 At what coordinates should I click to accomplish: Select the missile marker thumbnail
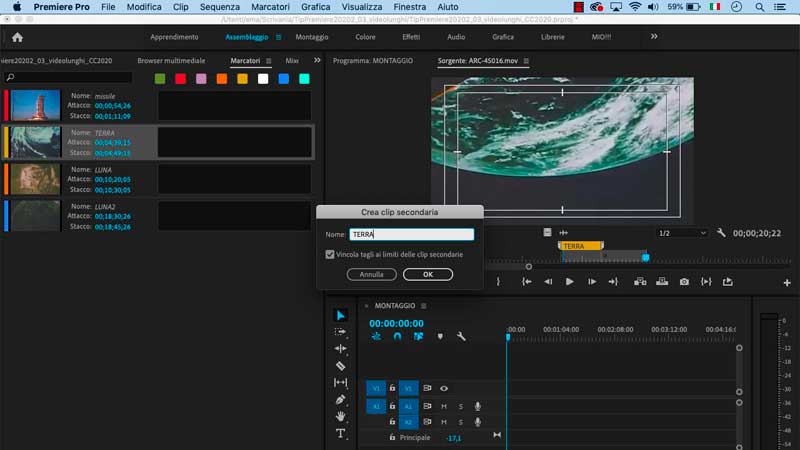coord(36,106)
